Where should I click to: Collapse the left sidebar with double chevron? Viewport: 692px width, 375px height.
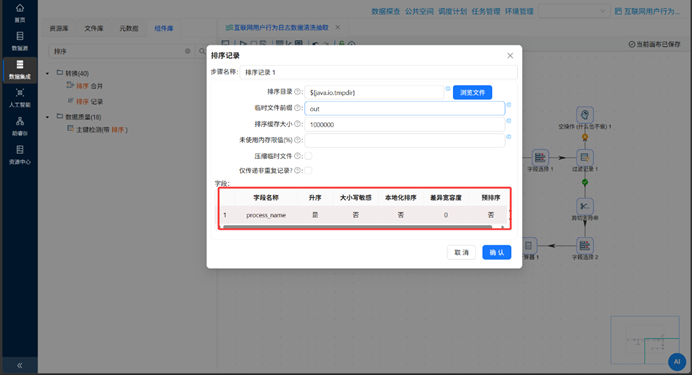(x=19, y=365)
